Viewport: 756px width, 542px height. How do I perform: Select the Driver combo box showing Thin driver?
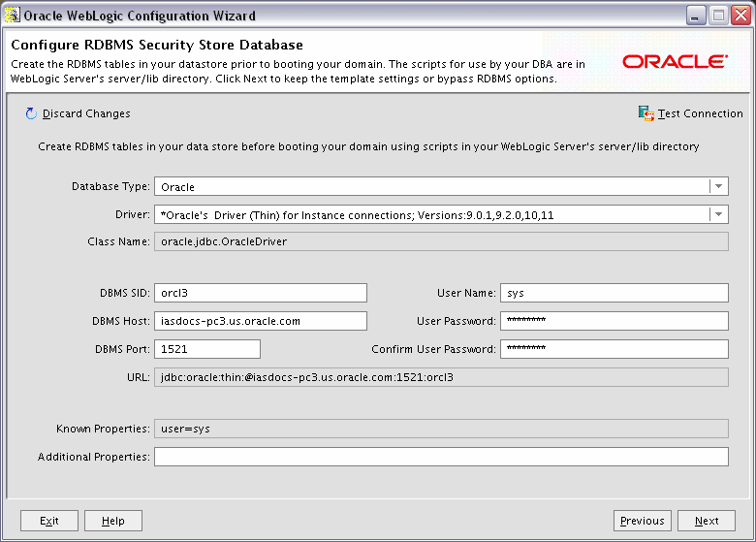441,214
